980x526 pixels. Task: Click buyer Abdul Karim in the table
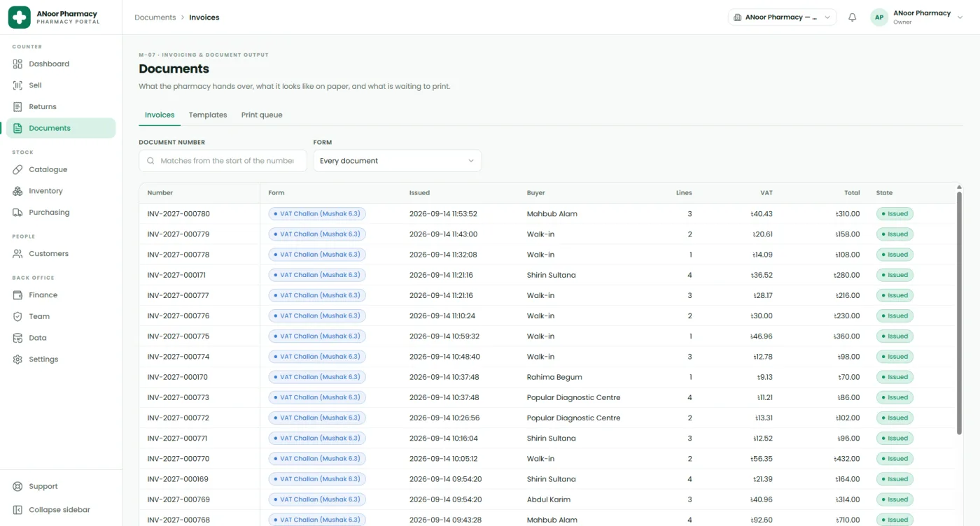click(549, 499)
